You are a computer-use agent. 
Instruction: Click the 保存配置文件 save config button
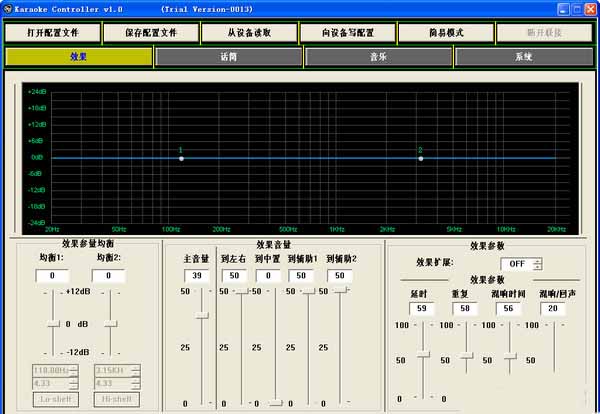(151, 33)
